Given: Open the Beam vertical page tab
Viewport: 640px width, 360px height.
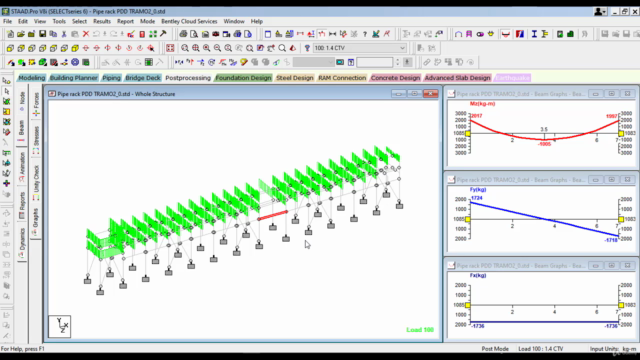Looking at the screenshot, I should click(22, 131).
